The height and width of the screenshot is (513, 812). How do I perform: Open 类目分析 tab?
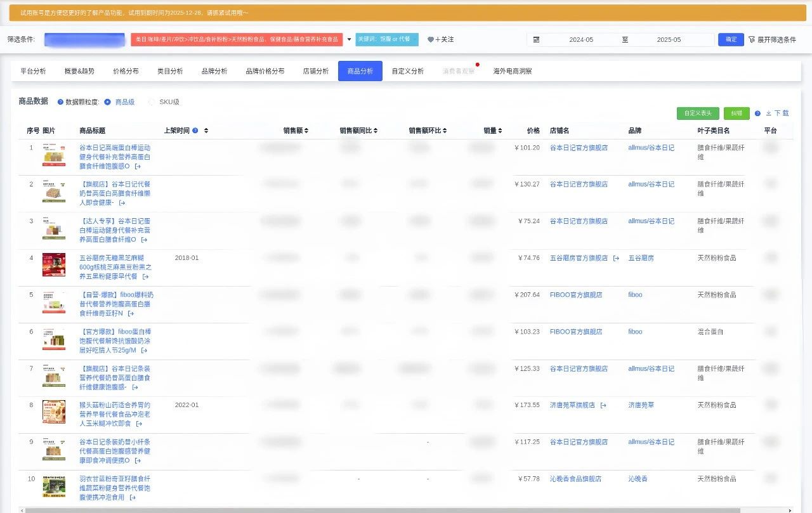coord(170,71)
